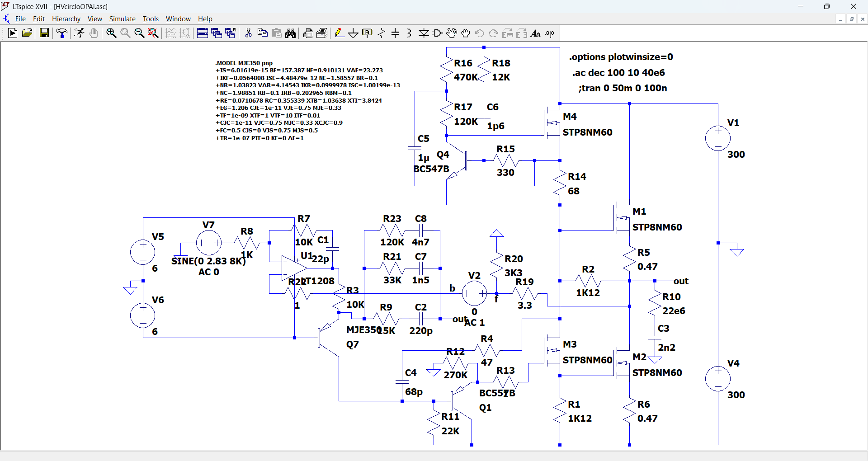This screenshot has height=461, width=868.
Task: Open the Tools menu
Action: pos(151,19)
